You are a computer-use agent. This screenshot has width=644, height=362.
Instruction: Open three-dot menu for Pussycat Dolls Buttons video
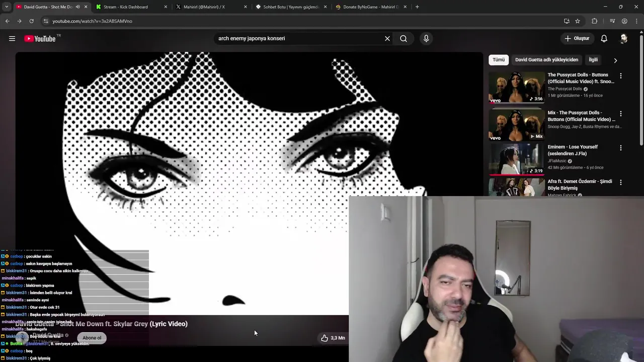(x=621, y=76)
